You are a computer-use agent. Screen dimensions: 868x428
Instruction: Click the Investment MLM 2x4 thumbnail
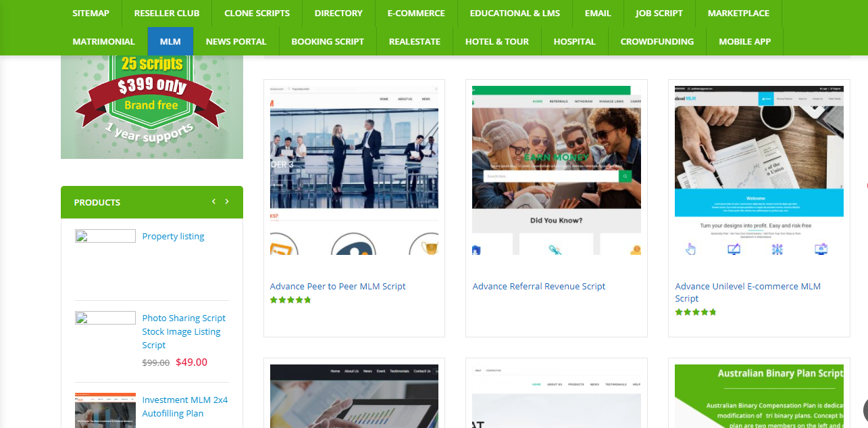[x=105, y=410]
